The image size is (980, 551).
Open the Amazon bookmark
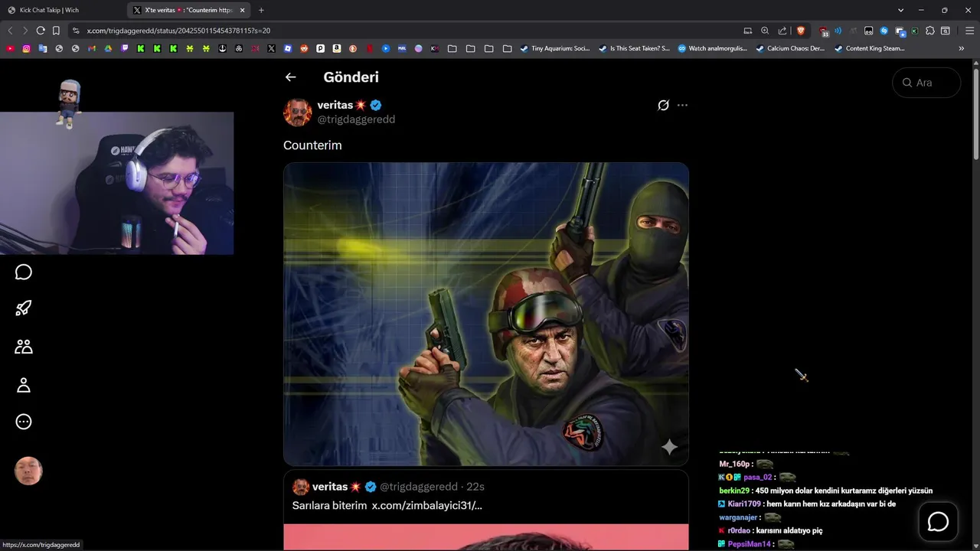point(336,48)
